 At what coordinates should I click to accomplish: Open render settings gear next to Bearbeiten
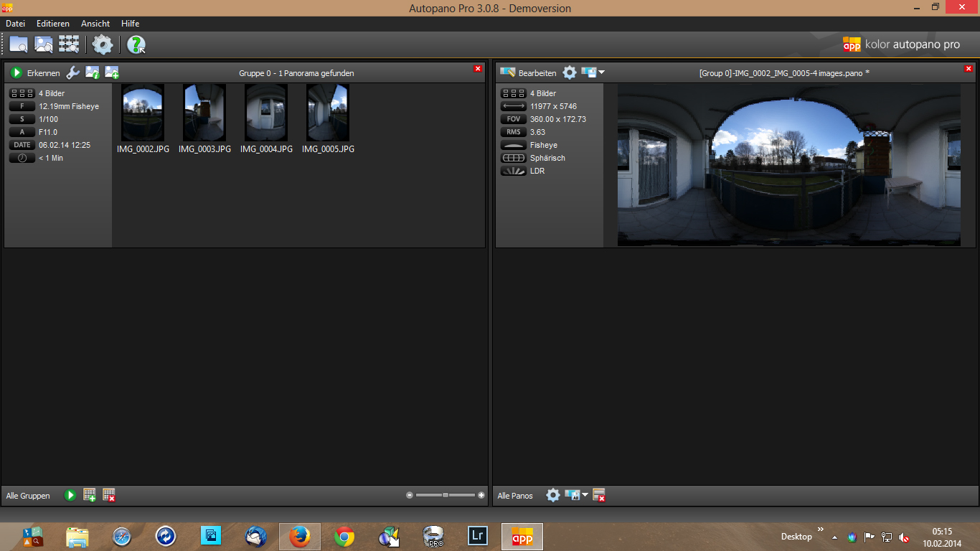[569, 72]
